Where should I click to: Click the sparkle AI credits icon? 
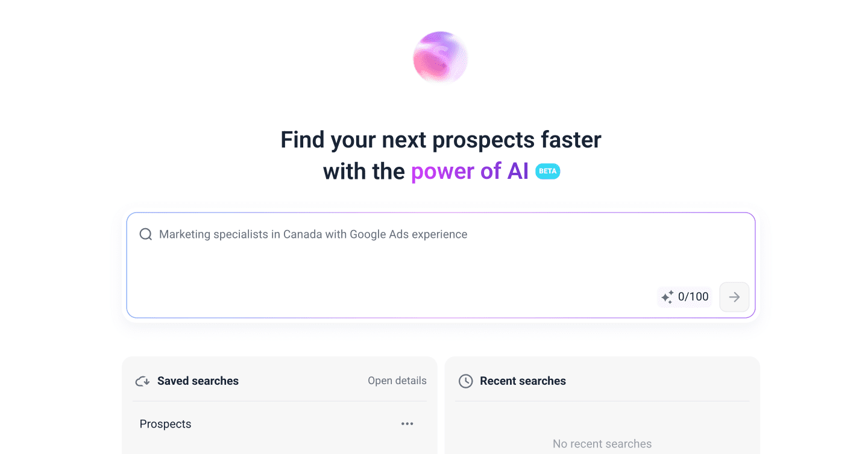(x=667, y=297)
